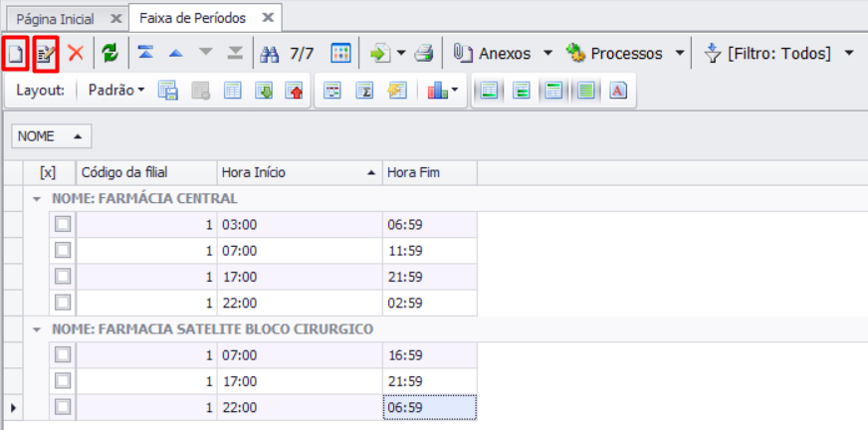Click the edit record icon
This screenshot has height=430, width=868.
click(x=46, y=54)
